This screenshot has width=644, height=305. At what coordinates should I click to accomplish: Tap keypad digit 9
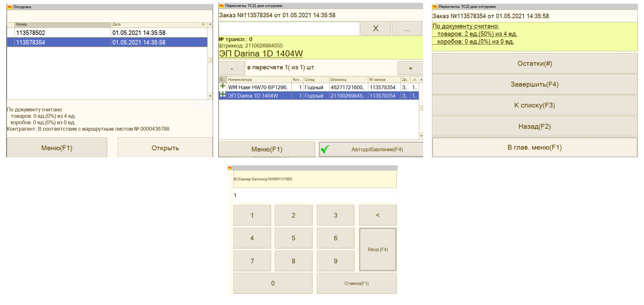(336, 261)
